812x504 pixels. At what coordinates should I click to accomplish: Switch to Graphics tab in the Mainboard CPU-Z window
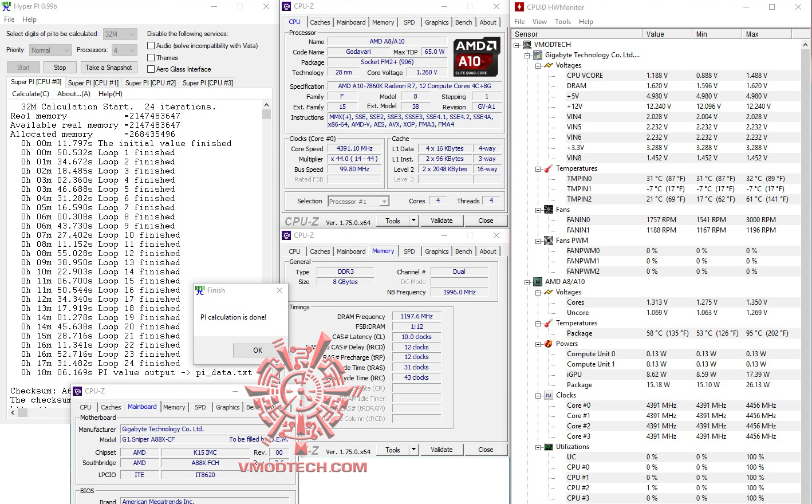tap(228, 407)
